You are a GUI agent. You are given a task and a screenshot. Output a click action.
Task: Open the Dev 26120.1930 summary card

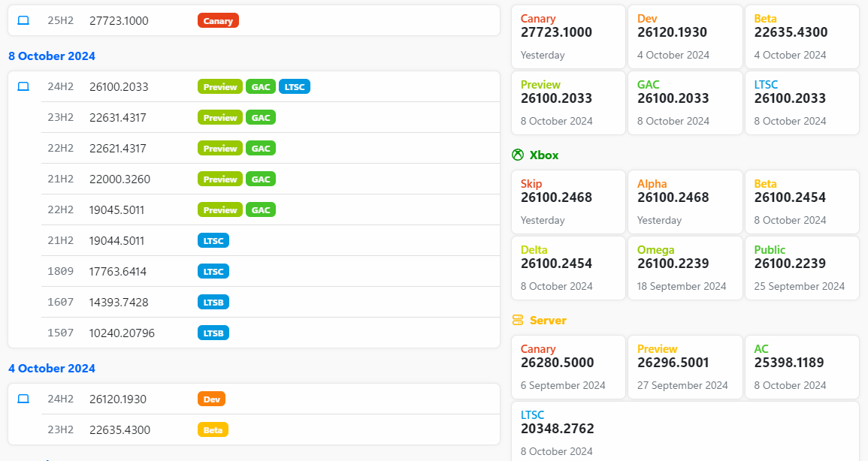click(685, 37)
